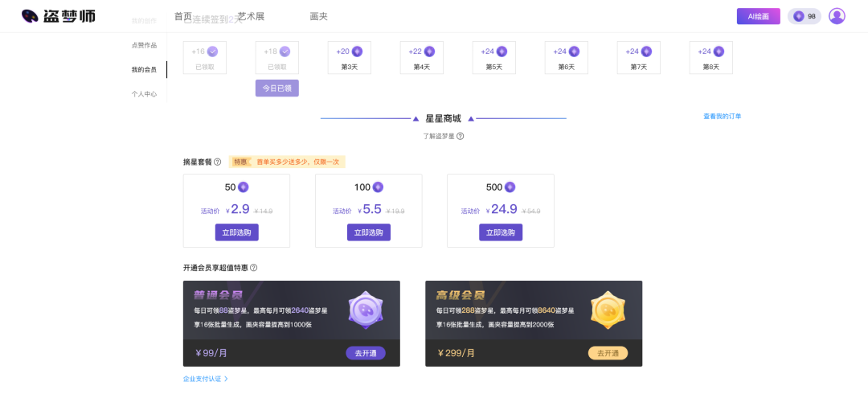Open 企业支付认证 link with chevron
This screenshot has width=868, height=419.
click(x=206, y=378)
